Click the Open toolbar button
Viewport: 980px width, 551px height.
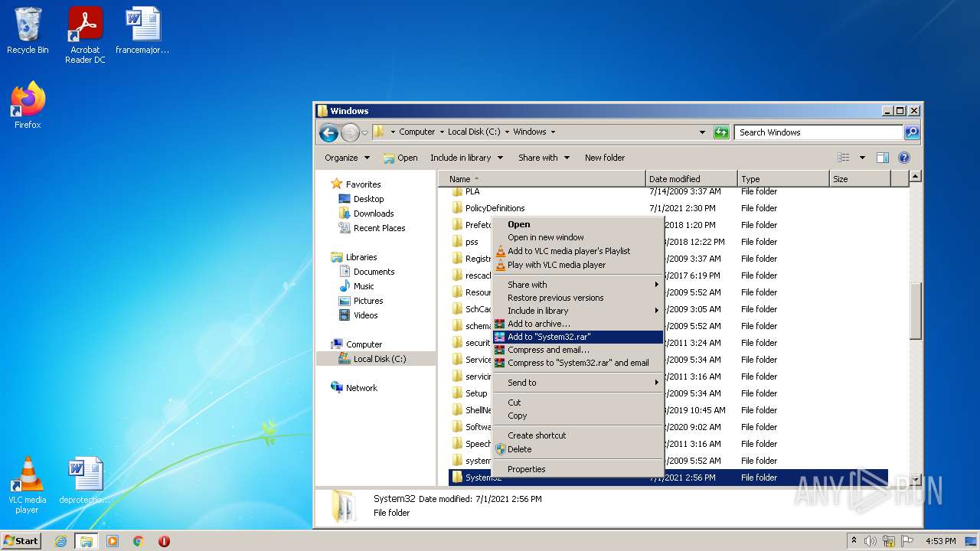click(x=400, y=158)
